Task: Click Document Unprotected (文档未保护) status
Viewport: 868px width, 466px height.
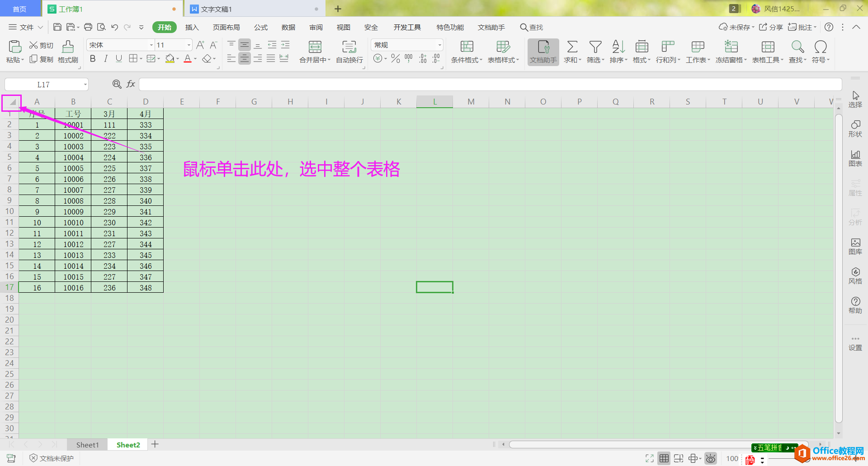Action: coord(52,458)
